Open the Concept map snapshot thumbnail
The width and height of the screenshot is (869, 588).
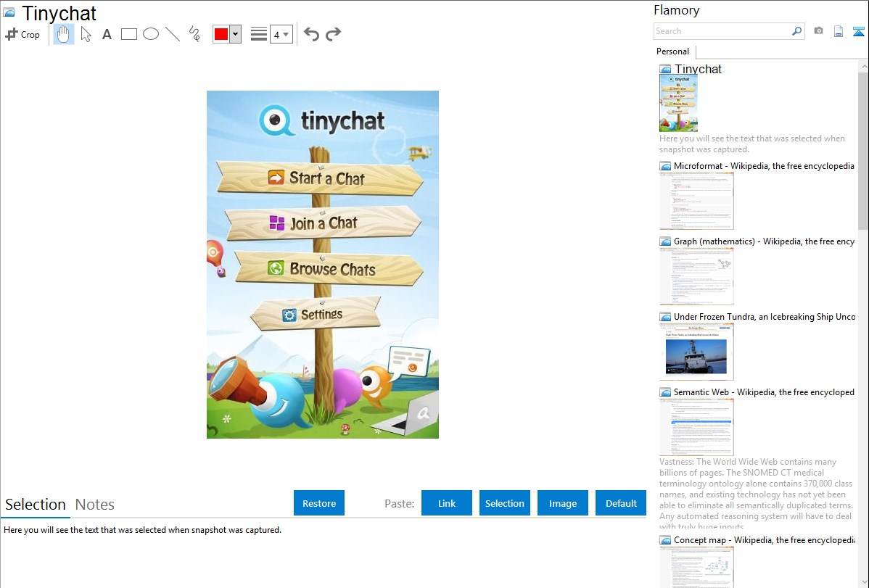click(x=696, y=567)
